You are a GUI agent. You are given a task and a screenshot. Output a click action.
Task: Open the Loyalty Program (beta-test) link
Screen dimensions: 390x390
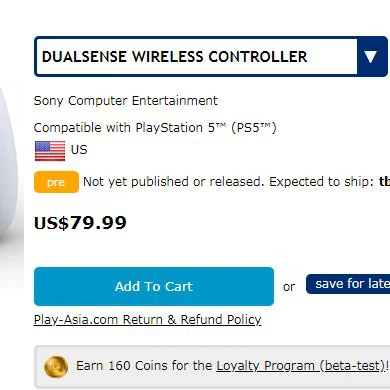tap(301, 366)
